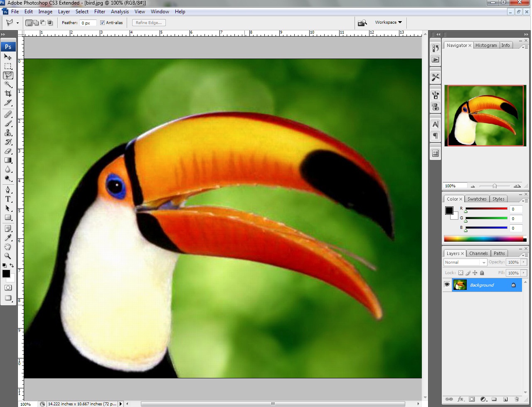The width and height of the screenshot is (532, 407).
Task: Switch to the Histogram tab
Action: coord(486,45)
